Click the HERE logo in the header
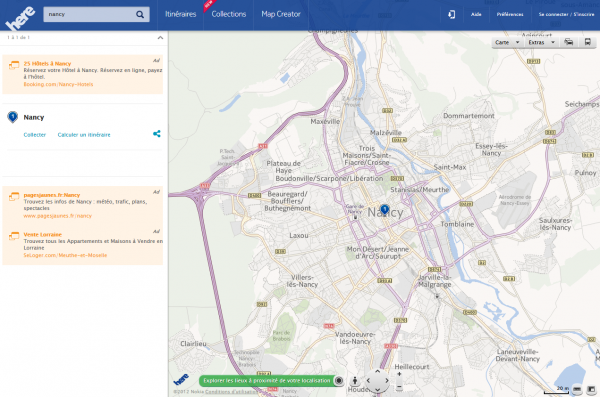 pos(20,18)
